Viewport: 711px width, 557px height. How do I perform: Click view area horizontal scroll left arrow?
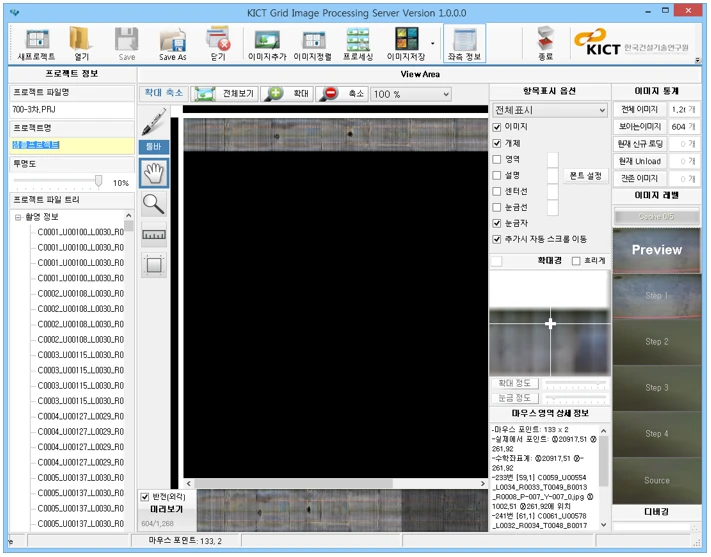[189, 484]
